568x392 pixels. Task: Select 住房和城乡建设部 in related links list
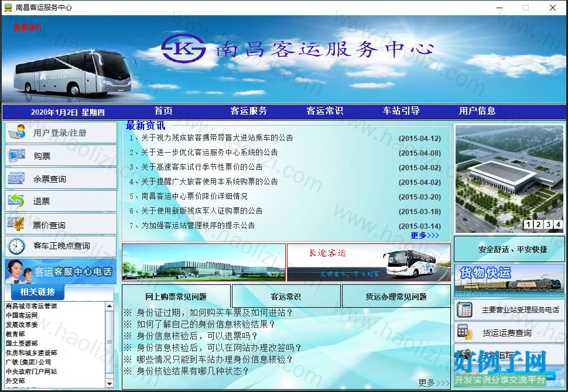32,353
